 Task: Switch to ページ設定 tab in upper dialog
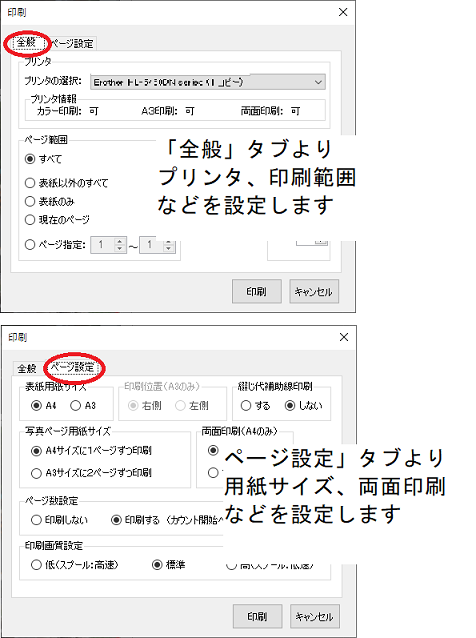coord(72,44)
